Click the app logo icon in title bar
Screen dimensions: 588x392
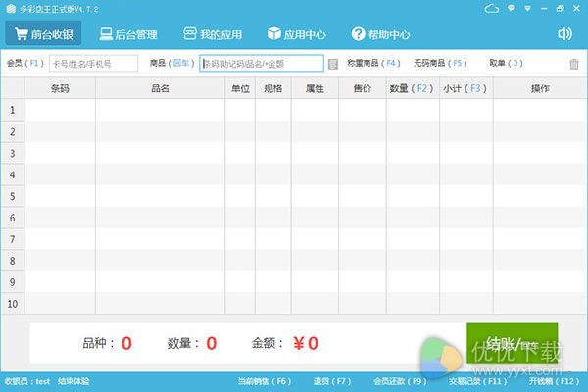click(11, 8)
